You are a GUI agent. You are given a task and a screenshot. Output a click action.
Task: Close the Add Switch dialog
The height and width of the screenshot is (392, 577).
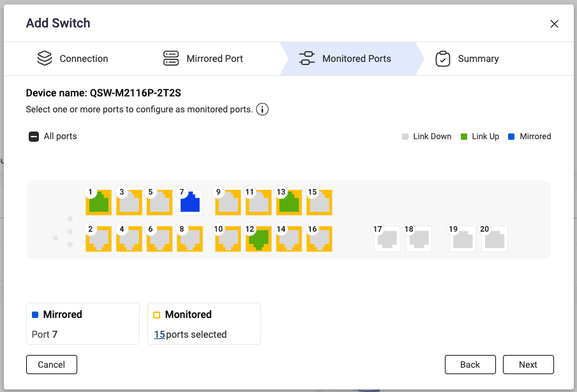click(554, 24)
